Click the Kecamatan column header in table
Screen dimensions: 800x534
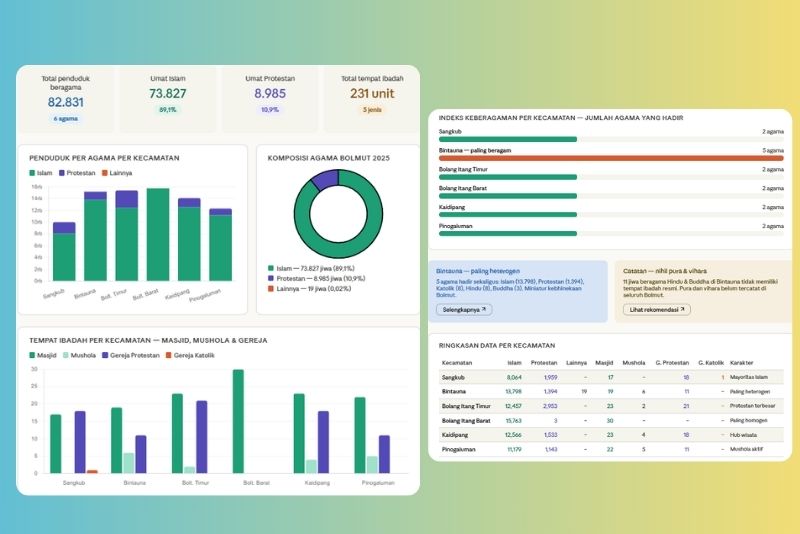457,362
